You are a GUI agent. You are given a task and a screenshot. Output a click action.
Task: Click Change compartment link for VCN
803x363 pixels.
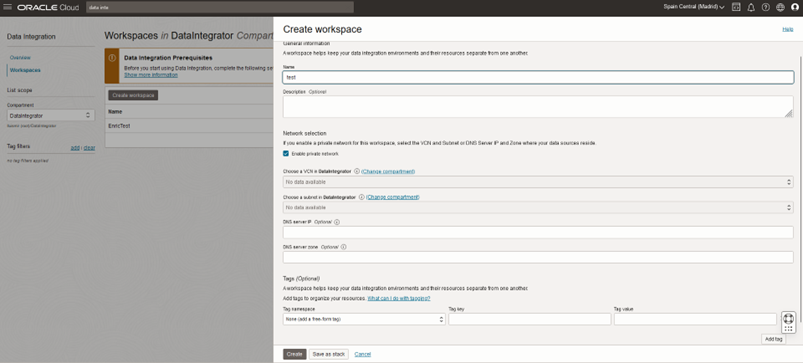[x=388, y=171]
